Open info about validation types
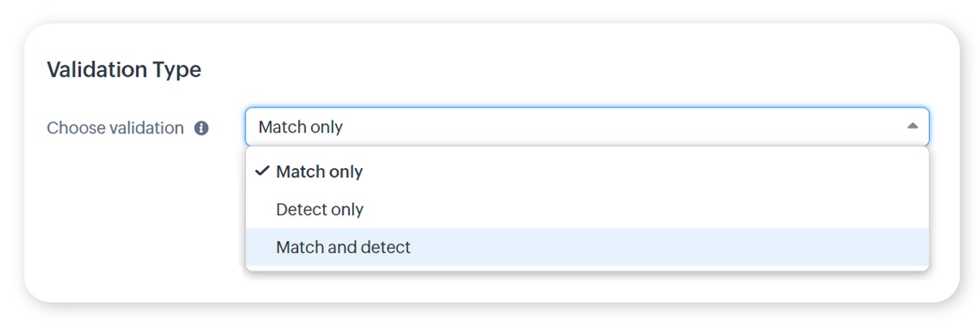Image resolution: width=980 pixels, height=326 pixels. coord(202,128)
